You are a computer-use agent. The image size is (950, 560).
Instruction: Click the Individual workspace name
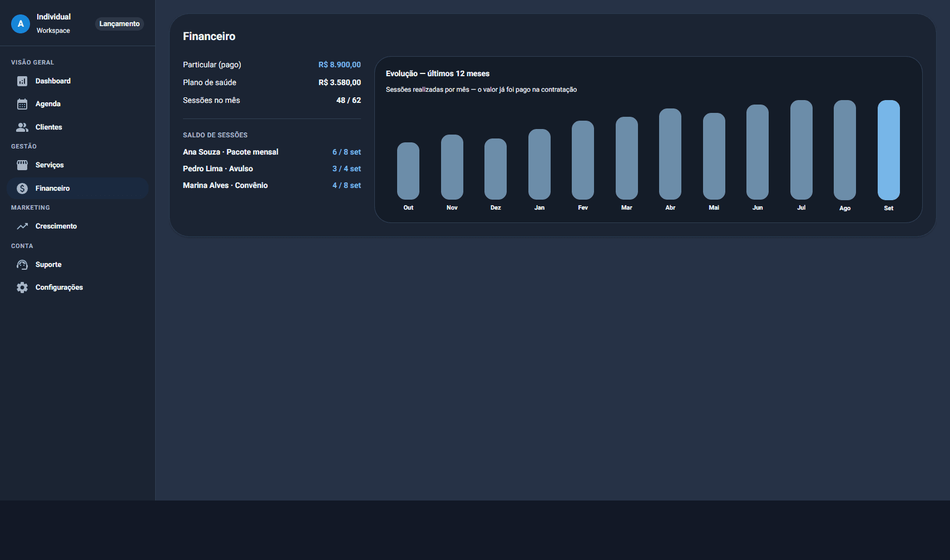(x=53, y=17)
